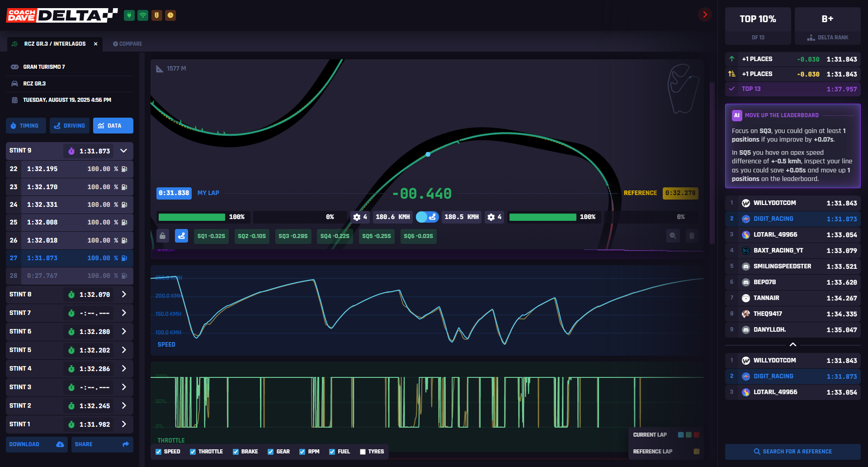The width and height of the screenshot is (868, 467).
Task: Click the fuel icon on lap 27
Action: (124, 258)
